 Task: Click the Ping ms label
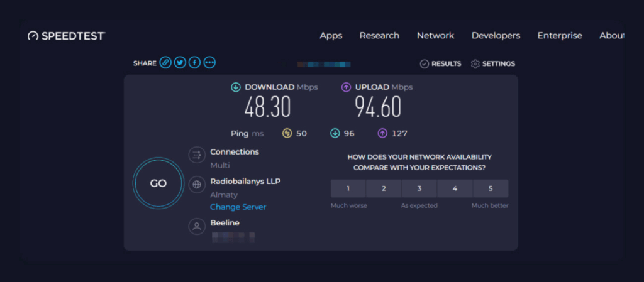click(x=247, y=134)
